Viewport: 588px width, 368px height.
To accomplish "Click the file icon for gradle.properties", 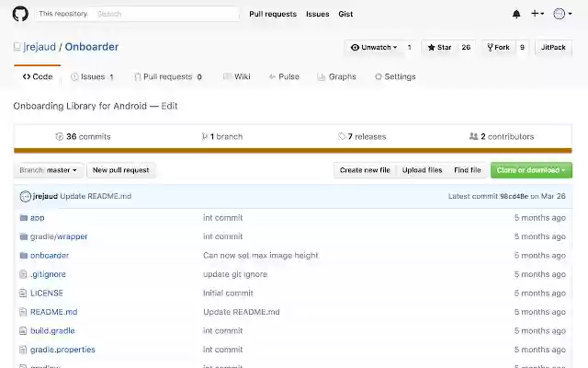I will point(23,350).
